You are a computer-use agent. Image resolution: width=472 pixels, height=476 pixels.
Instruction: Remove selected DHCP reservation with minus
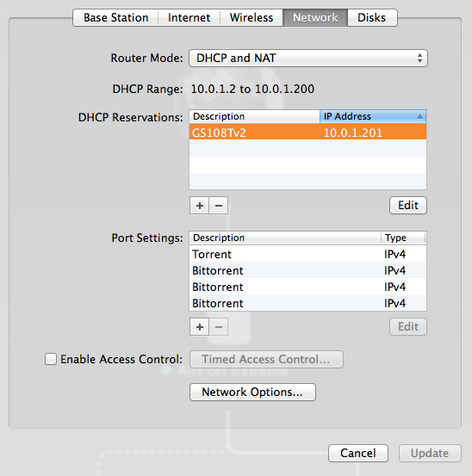coord(219,206)
